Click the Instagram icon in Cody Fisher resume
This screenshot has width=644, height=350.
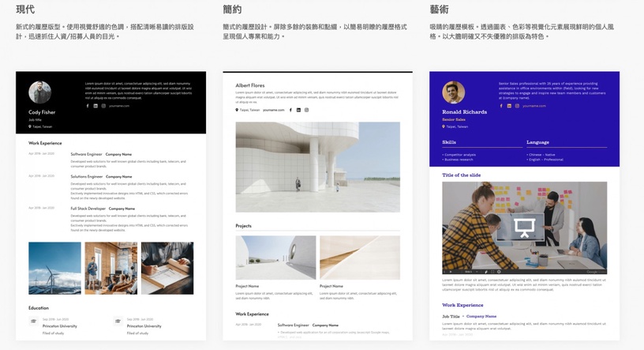click(x=103, y=106)
